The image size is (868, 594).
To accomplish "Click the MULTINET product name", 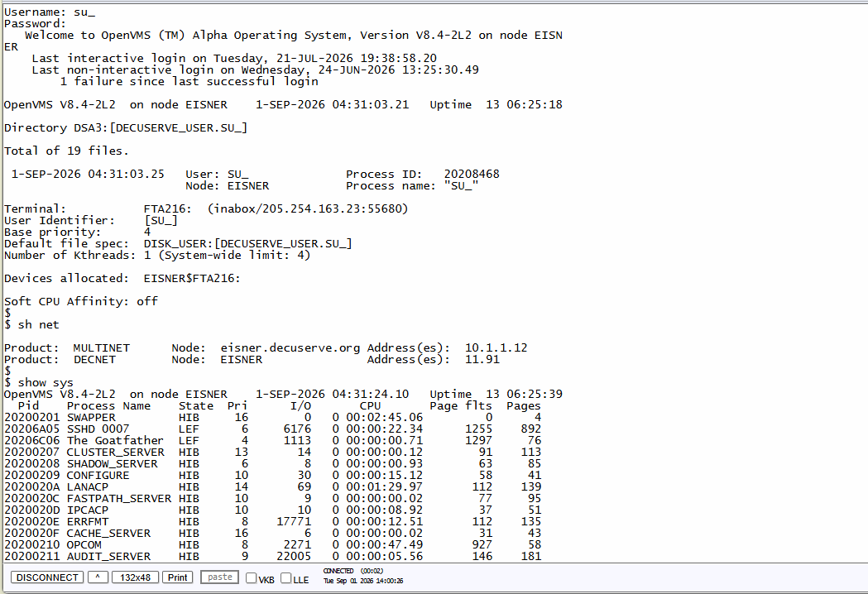I will pyautogui.click(x=101, y=347).
